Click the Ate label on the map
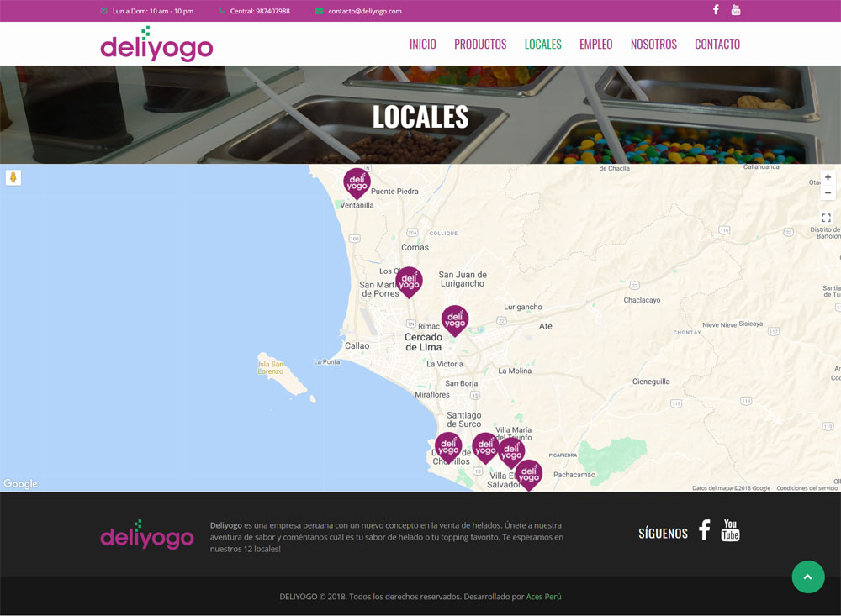 pos(546,326)
